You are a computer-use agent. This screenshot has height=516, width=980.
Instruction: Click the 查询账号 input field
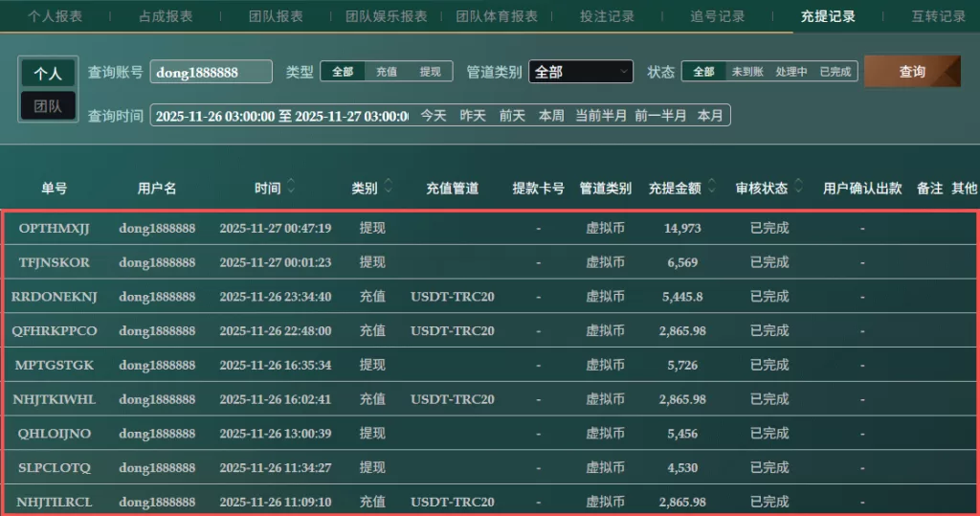click(212, 72)
